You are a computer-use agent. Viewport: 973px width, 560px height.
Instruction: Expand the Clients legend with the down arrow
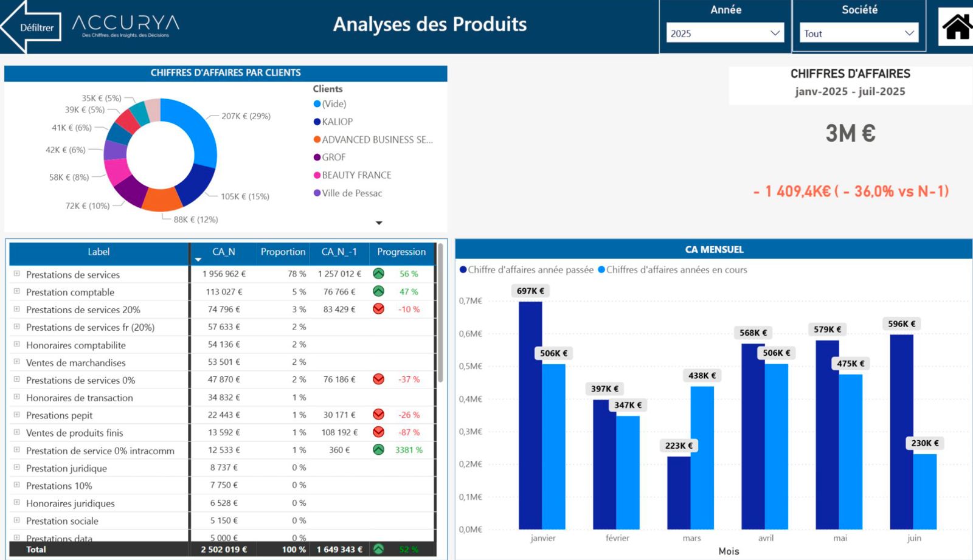[379, 223]
